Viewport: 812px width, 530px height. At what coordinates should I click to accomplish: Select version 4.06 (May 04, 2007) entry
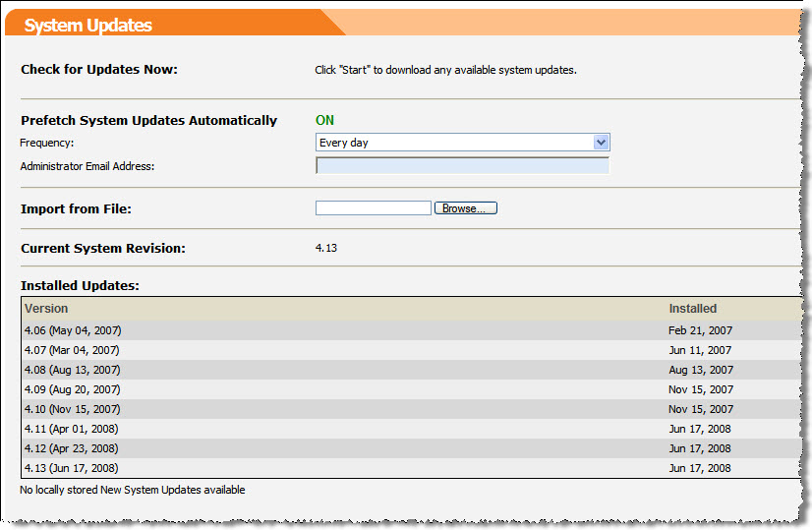coord(73,330)
